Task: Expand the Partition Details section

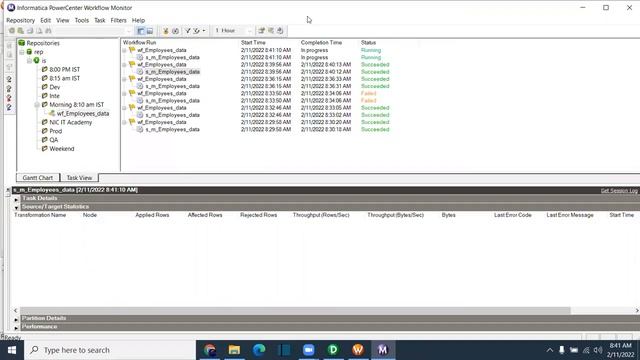Action: click(16, 319)
